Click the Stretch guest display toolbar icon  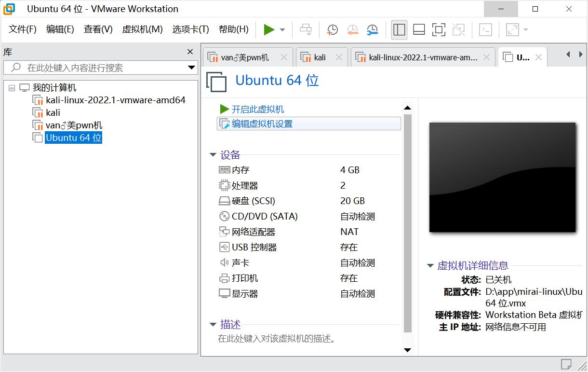click(512, 30)
